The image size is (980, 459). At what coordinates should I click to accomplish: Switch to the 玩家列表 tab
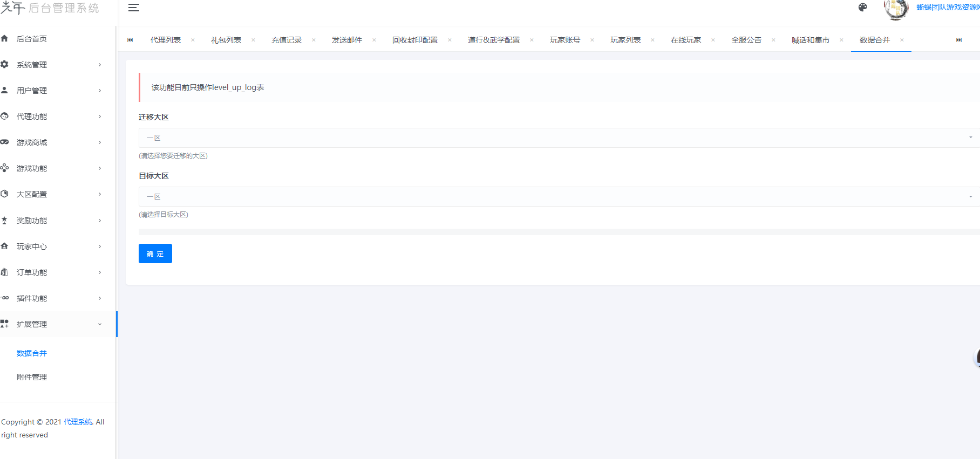pyautogui.click(x=625, y=40)
